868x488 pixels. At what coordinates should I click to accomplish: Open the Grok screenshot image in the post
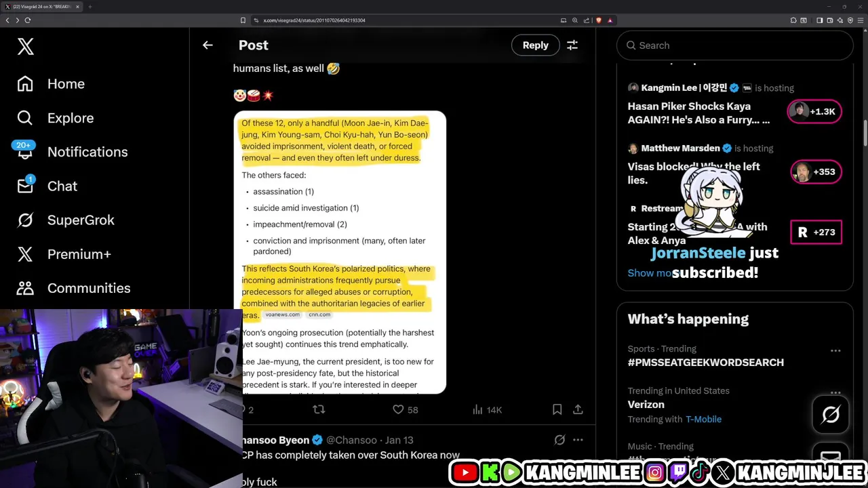click(x=340, y=252)
